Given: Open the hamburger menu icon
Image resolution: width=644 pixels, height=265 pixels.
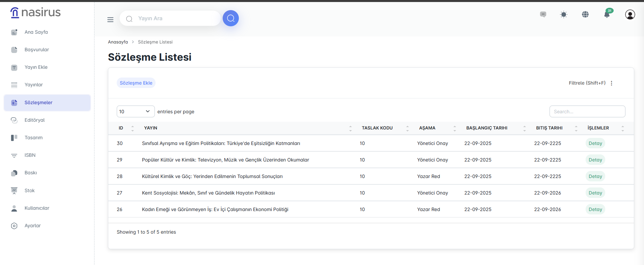Looking at the screenshot, I should click(110, 20).
